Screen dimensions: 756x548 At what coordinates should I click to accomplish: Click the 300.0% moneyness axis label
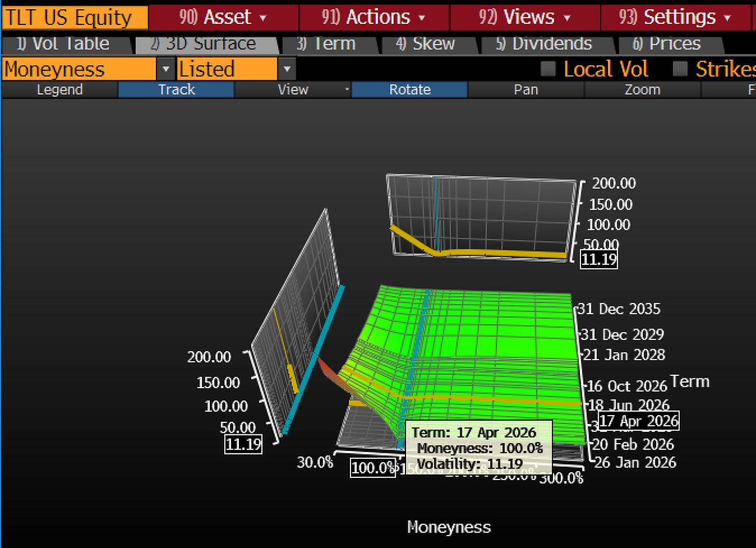pos(561,478)
